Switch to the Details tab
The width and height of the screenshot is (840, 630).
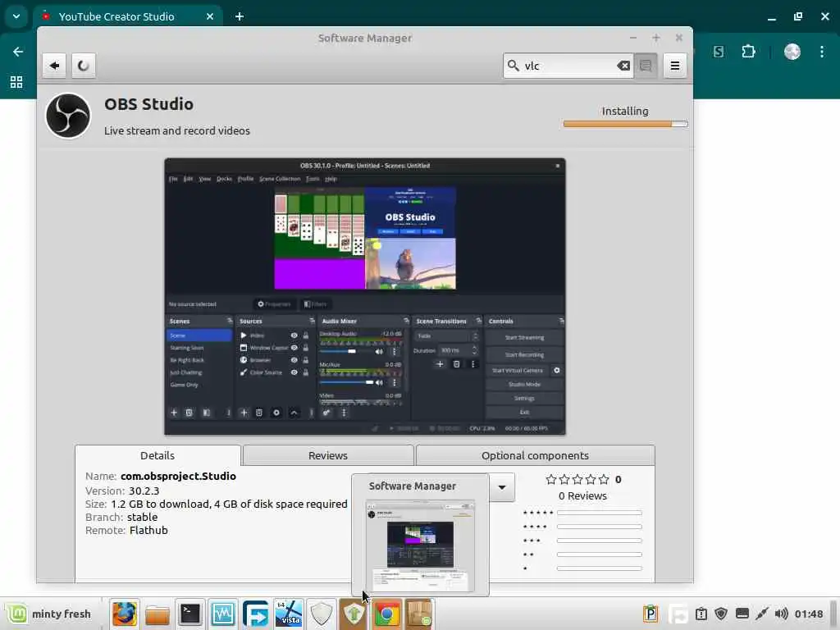[x=157, y=455]
